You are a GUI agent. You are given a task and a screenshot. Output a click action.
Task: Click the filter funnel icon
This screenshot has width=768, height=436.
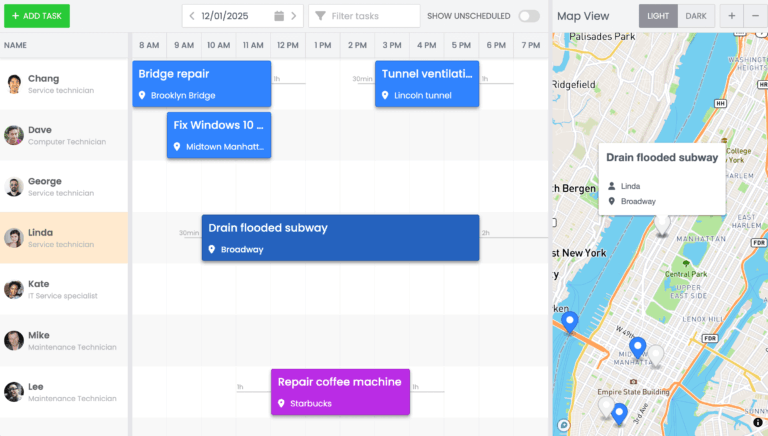[320, 16]
